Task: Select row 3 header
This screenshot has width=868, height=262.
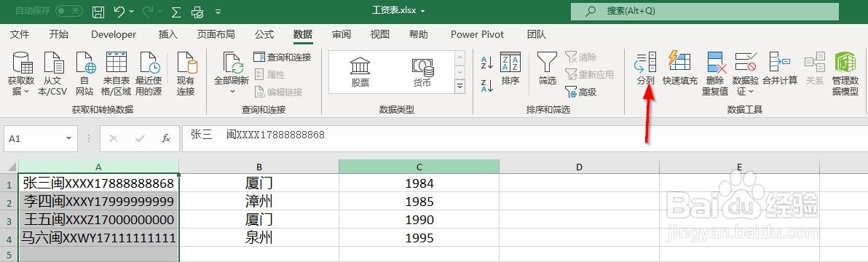Action: click(9, 220)
